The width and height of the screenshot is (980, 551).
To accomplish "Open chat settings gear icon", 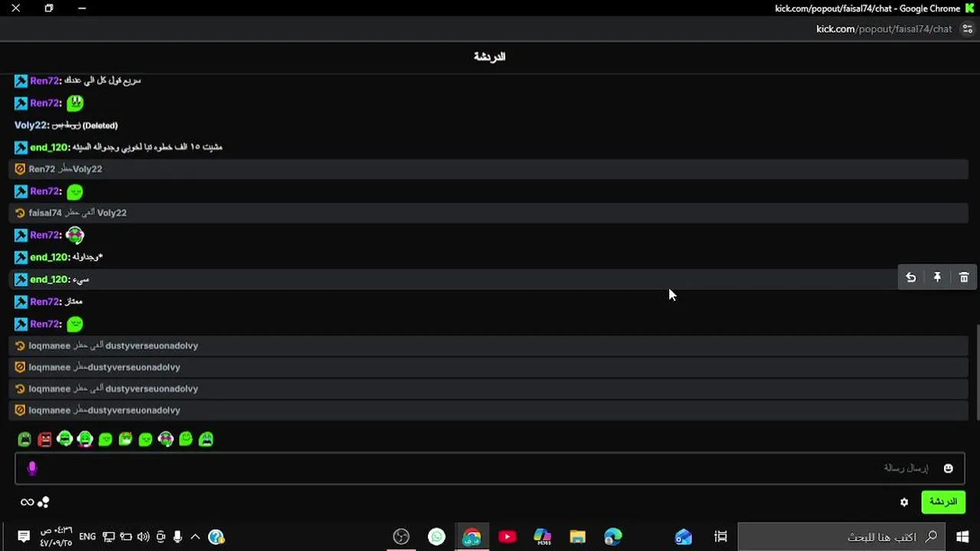I will coord(904,502).
